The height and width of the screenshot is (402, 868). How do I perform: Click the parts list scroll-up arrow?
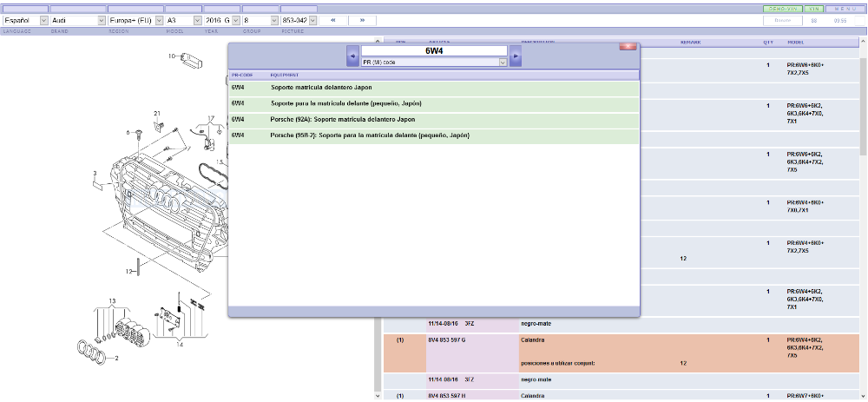tap(864, 41)
